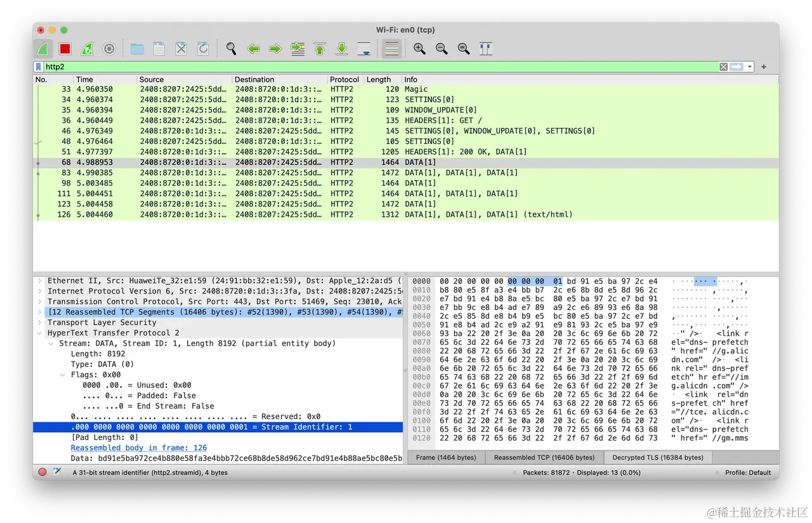Toggle auto-scroll during live capture
Viewport: 812px width, 523px height.
coord(364,49)
